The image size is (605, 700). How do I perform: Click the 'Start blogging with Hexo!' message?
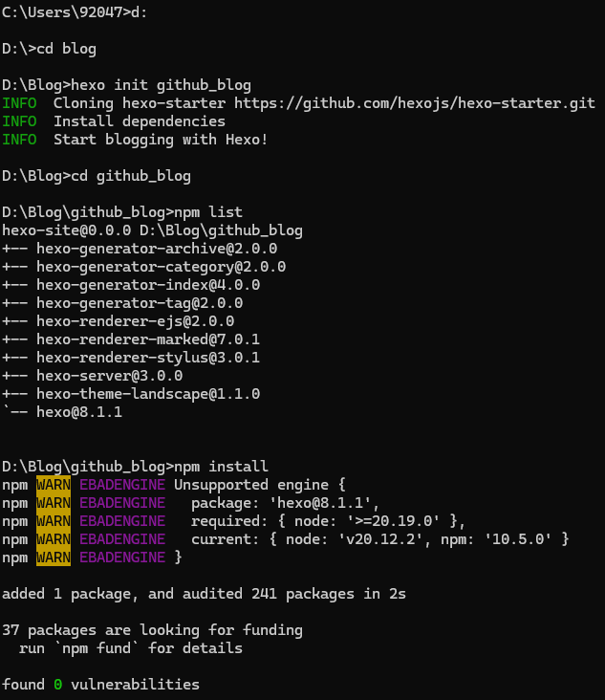coord(161,140)
